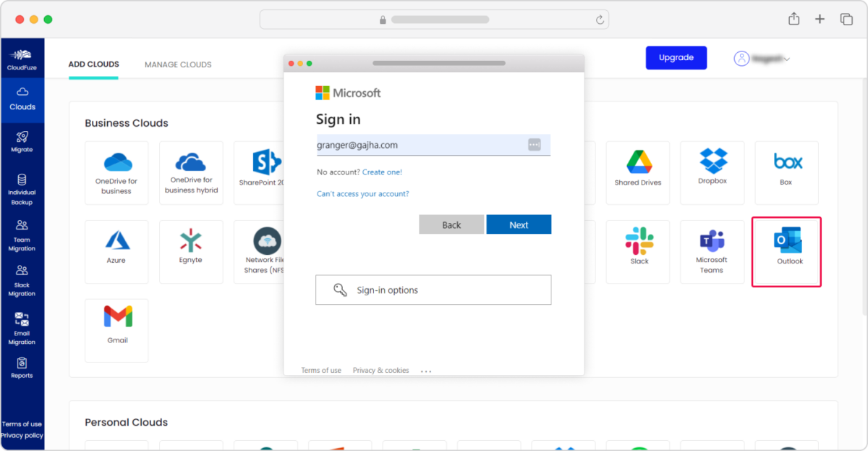Screen dimensions: 868x451
Task: Select Email Migration in the sidebar
Action: coord(22,326)
